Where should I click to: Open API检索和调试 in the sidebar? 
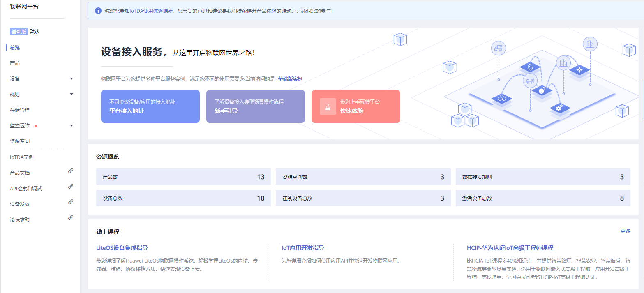coord(26,189)
